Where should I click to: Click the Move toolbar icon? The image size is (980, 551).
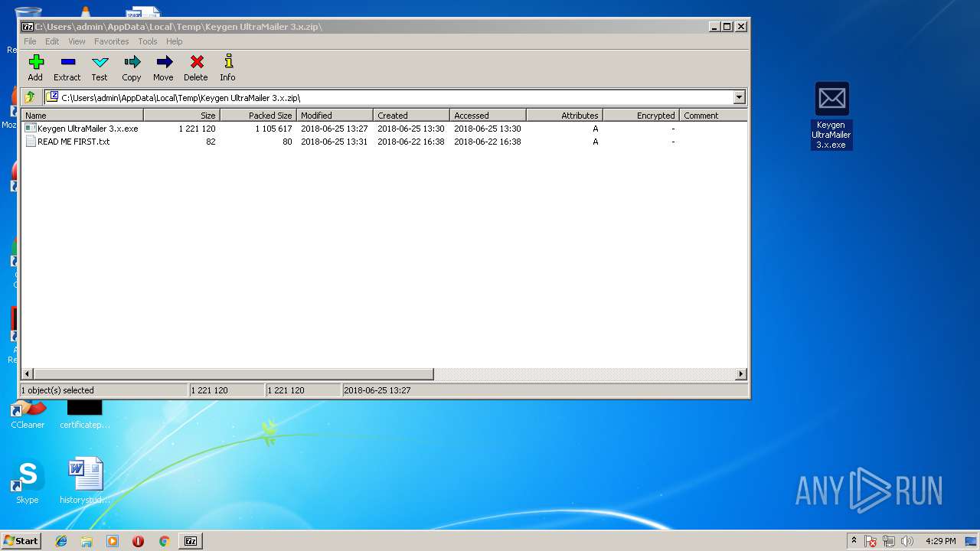tap(163, 67)
